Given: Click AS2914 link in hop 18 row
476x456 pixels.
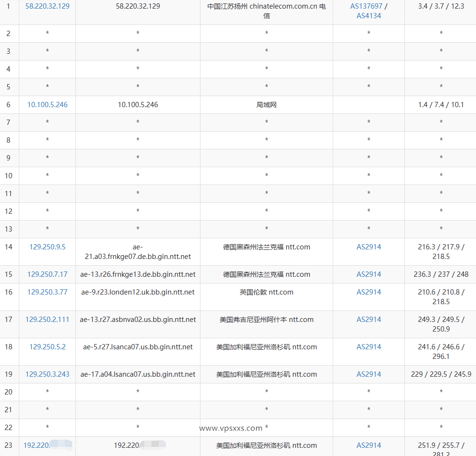Looking at the screenshot, I should (368, 347).
